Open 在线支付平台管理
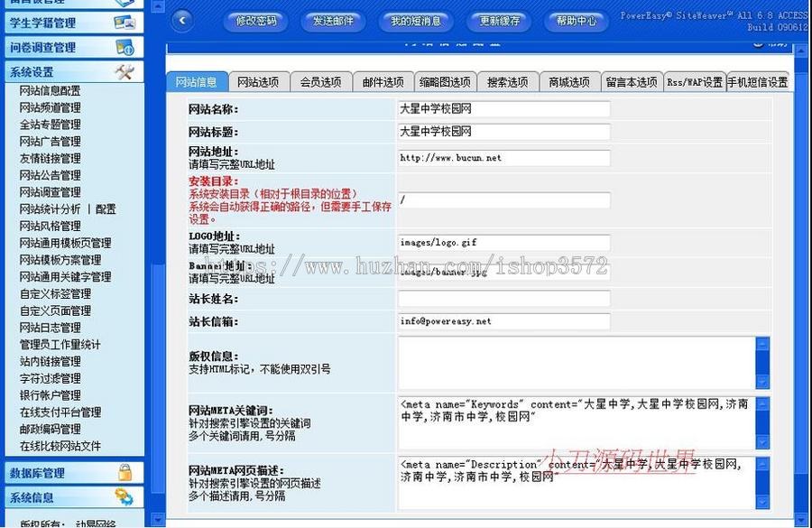812x528 pixels. click(60, 412)
